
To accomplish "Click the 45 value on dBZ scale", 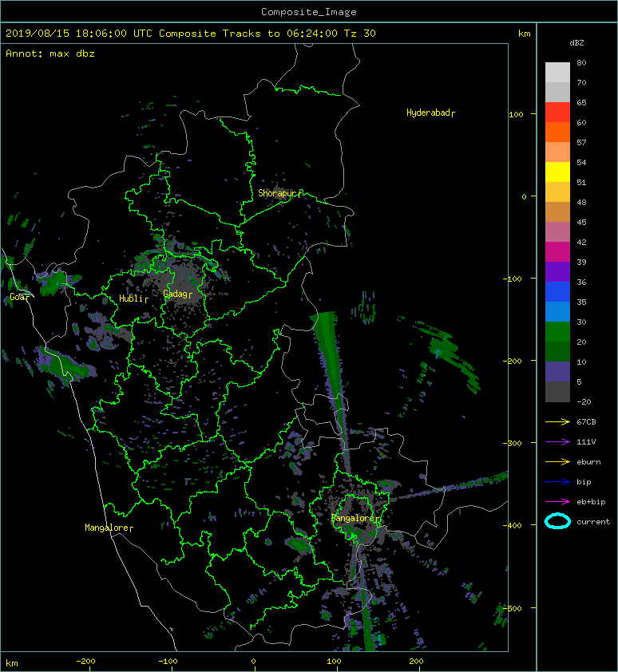I will (581, 223).
